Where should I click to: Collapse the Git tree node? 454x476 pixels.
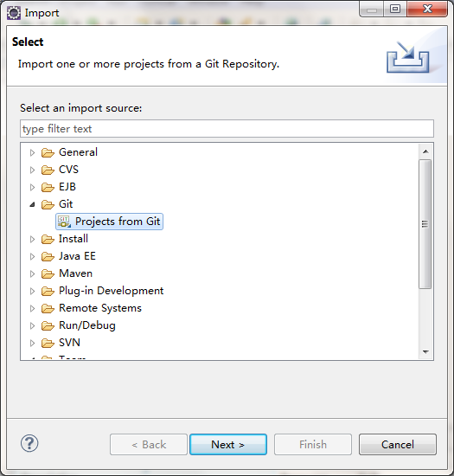pyautogui.click(x=32, y=204)
